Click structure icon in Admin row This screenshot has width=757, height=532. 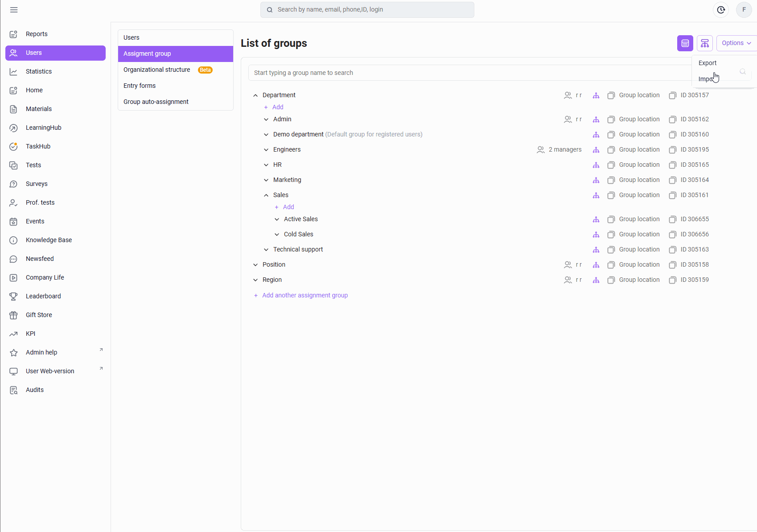pos(596,120)
